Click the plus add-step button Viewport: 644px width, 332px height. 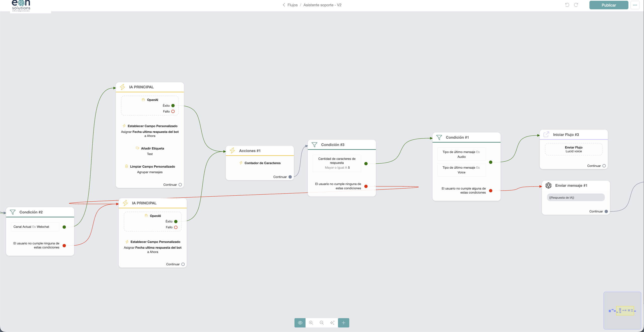344,323
